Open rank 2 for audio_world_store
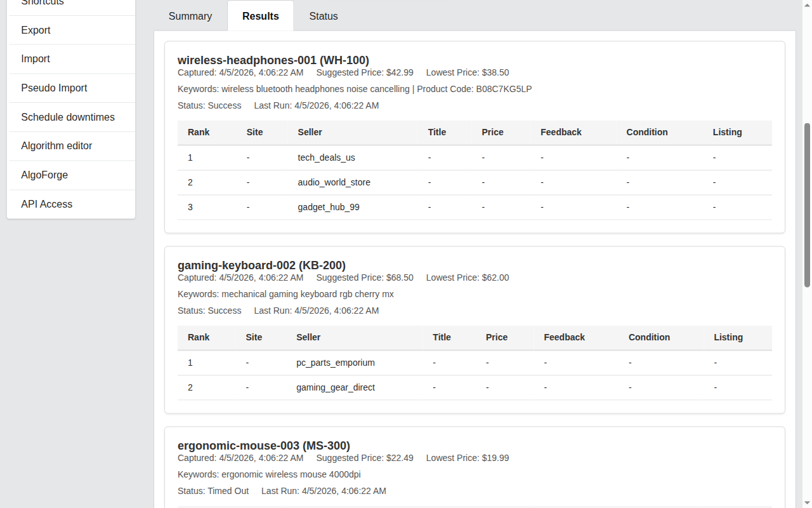The image size is (812, 508). pos(190,182)
